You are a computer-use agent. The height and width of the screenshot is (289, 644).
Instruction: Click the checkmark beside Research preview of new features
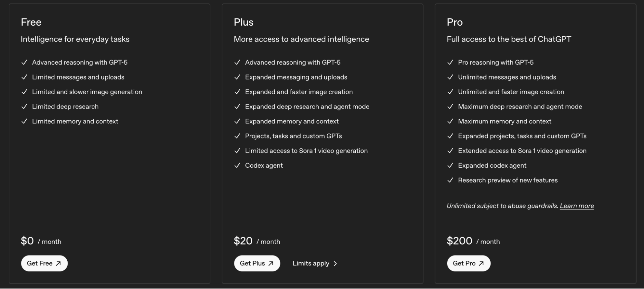tap(450, 180)
